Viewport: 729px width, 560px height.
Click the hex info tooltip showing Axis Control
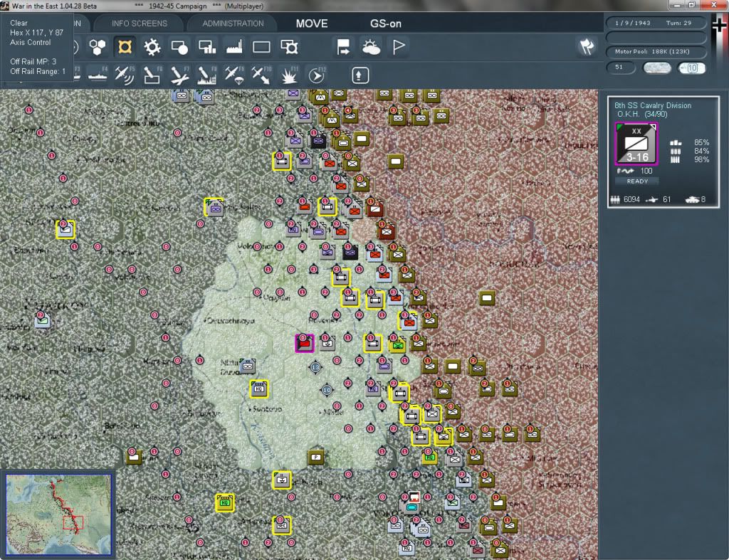[x=37, y=47]
